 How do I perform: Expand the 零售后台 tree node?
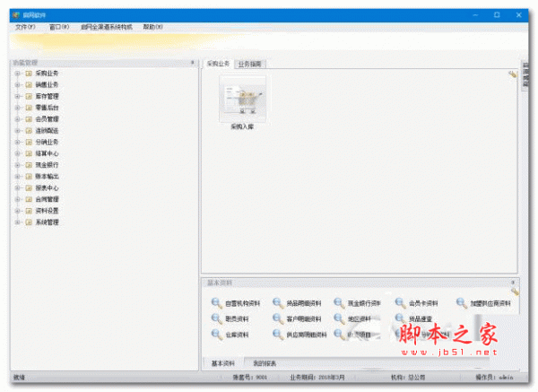[x=17, y=108]
